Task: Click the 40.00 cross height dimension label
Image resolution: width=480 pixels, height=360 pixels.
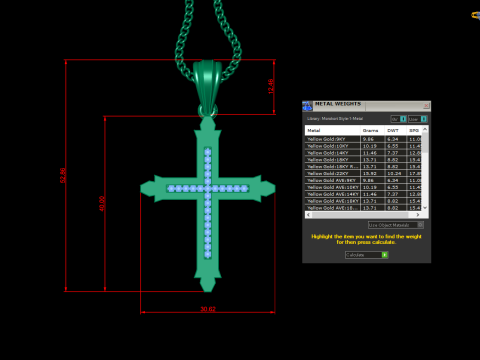Action: [x=102, y=203]
